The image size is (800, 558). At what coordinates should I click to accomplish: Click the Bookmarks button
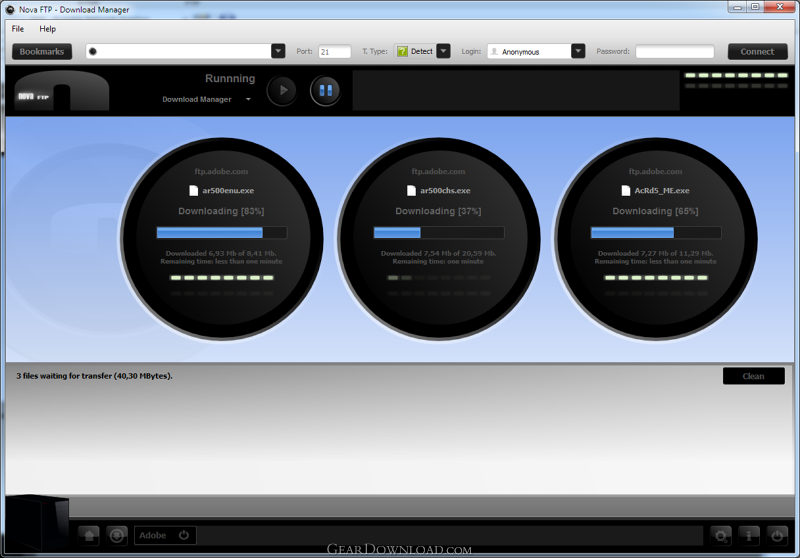tap(42, 52)
